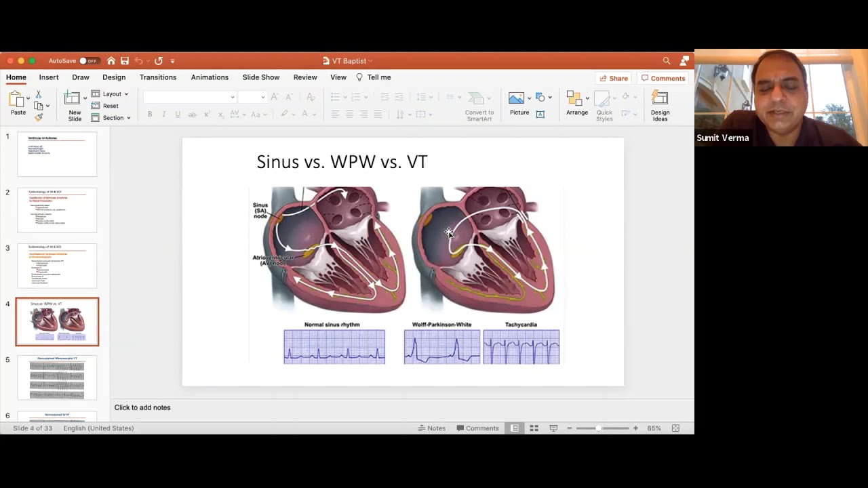Expand the Customize Quick Access Toolbar arrow
This screenshot has height=488, width=868.
pyautogui.click(x=172, y=61)
